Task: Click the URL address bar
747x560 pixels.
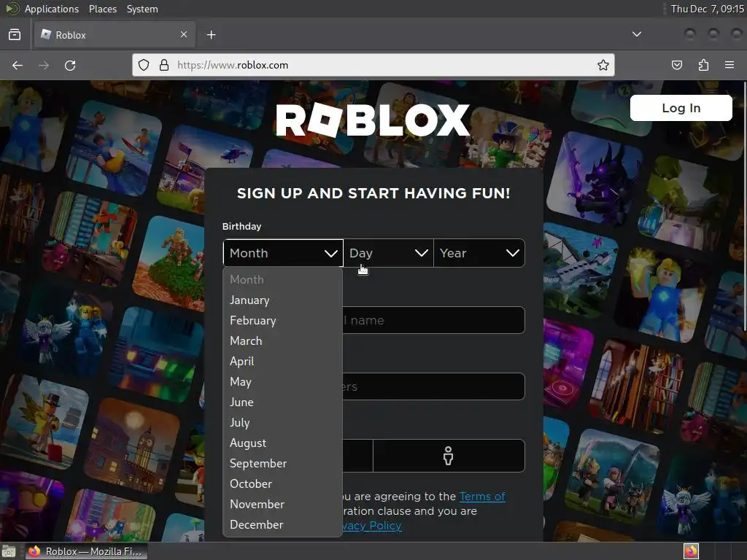Action: pos(373,65)
